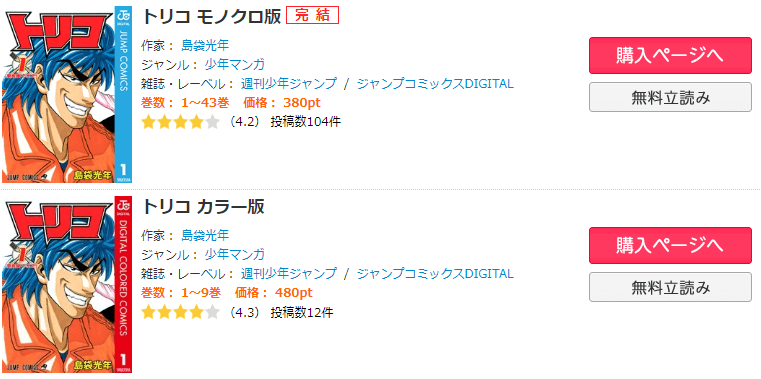Click the 4.2 star rating icons

[181, 122]
